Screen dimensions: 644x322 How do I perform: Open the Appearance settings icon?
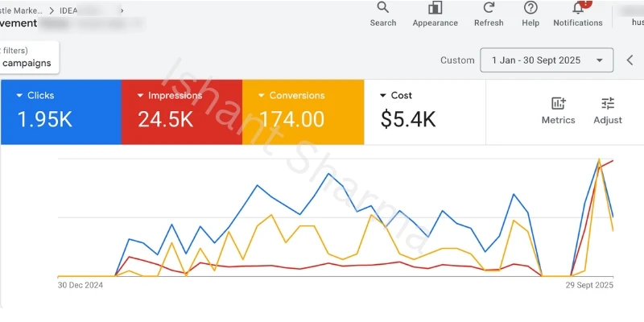point(435,9)
